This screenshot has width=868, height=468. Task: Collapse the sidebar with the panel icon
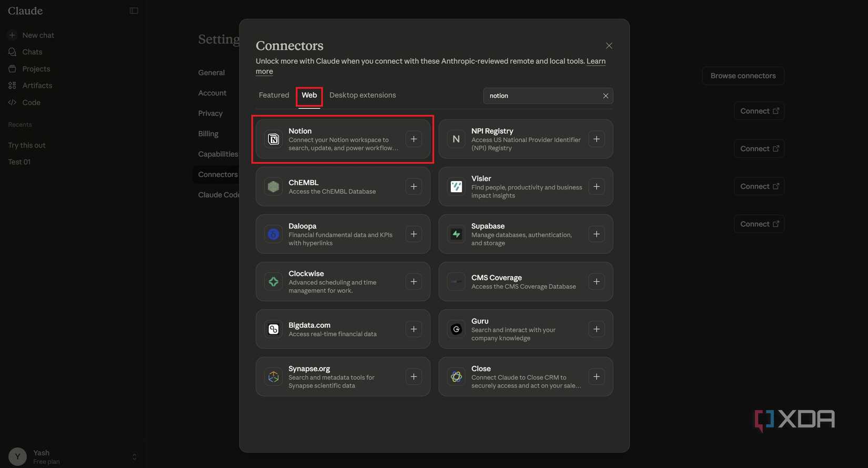pos(134,11)
